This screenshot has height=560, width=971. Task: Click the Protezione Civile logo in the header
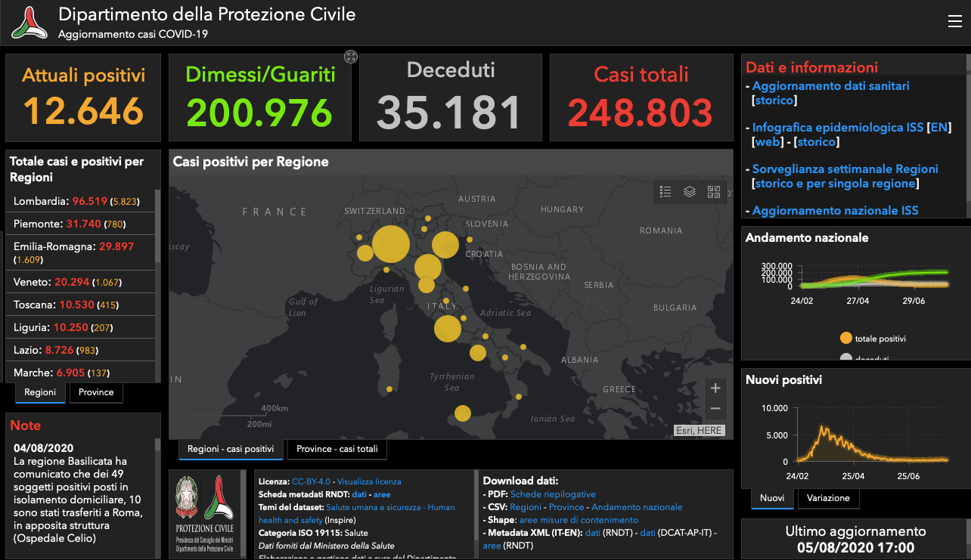(x=29, y=23)
